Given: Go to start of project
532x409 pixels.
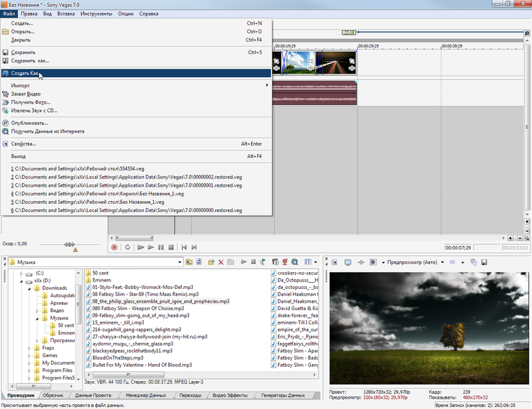Looking at the screenshot, I should coord(184,247).
